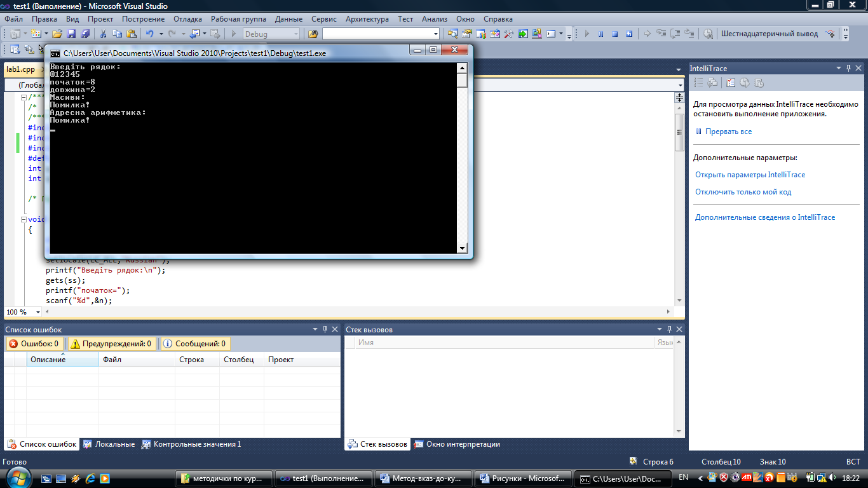Open the Отладка menu
This screenshot has height=488, width=868.
click(187, 19)
